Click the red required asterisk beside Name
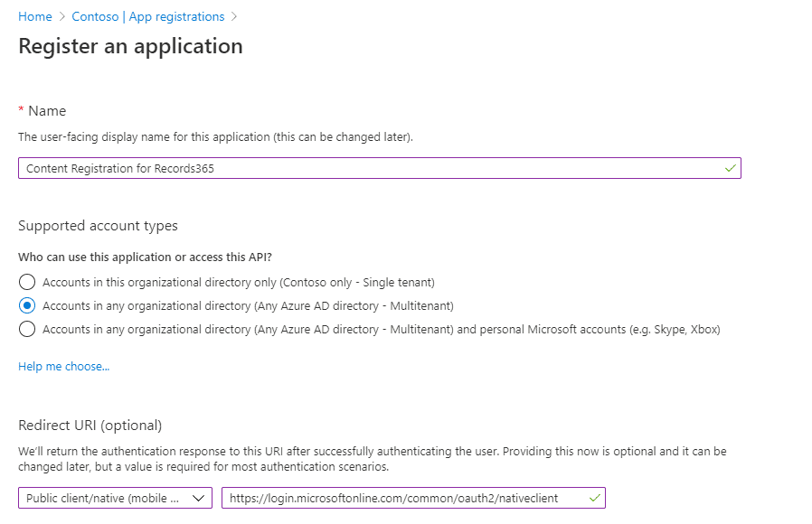The image size is (812, 524). click(21, 111)
